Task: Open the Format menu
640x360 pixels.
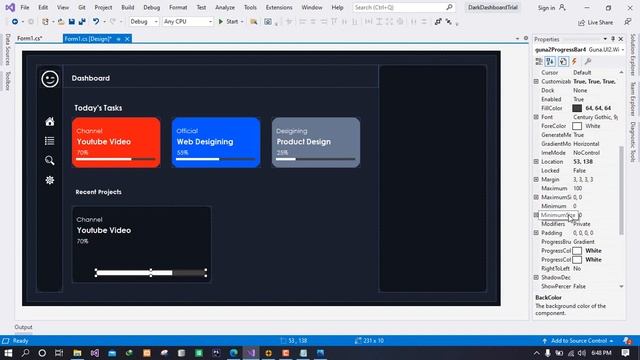Action: 178,8
